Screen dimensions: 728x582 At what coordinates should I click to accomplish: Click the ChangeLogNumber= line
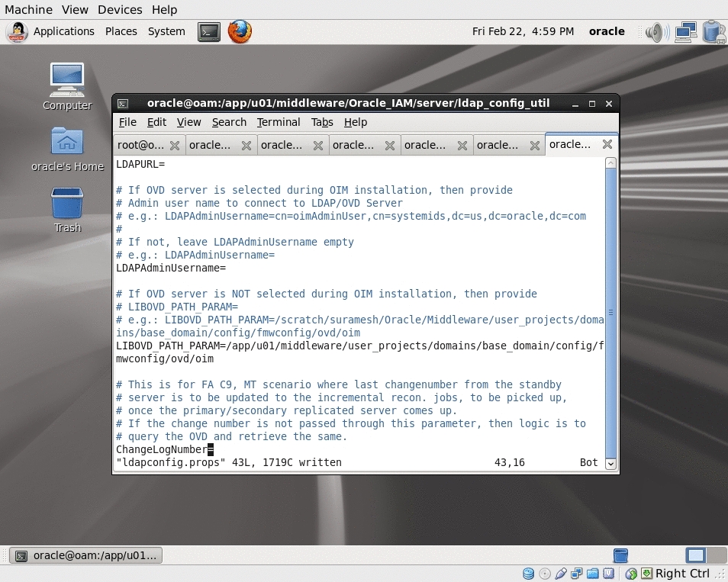[x=165, y=449]
